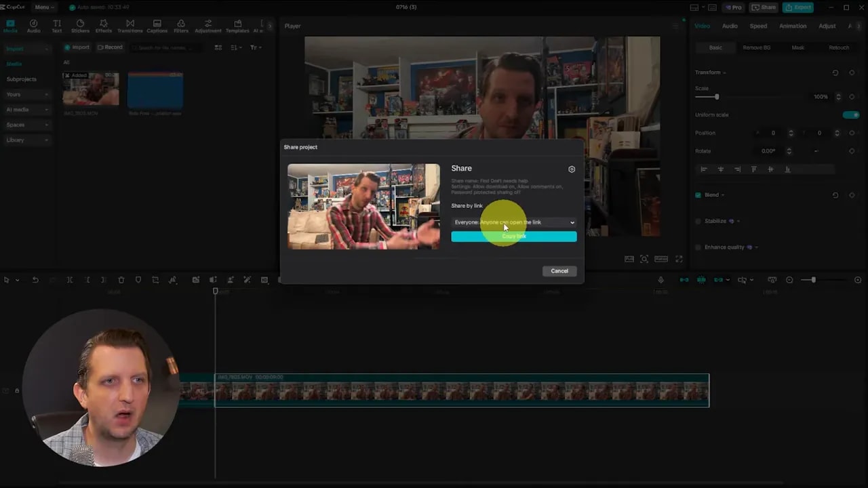Click Cancel in Share project dialog

559,271
